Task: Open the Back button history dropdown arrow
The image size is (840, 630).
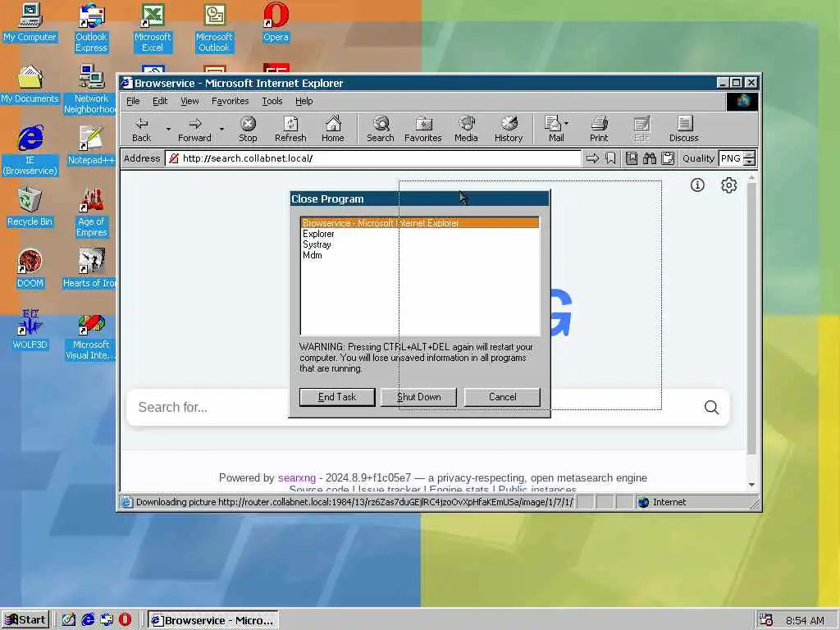Action: pyautogui.click(x=168, y=129)
